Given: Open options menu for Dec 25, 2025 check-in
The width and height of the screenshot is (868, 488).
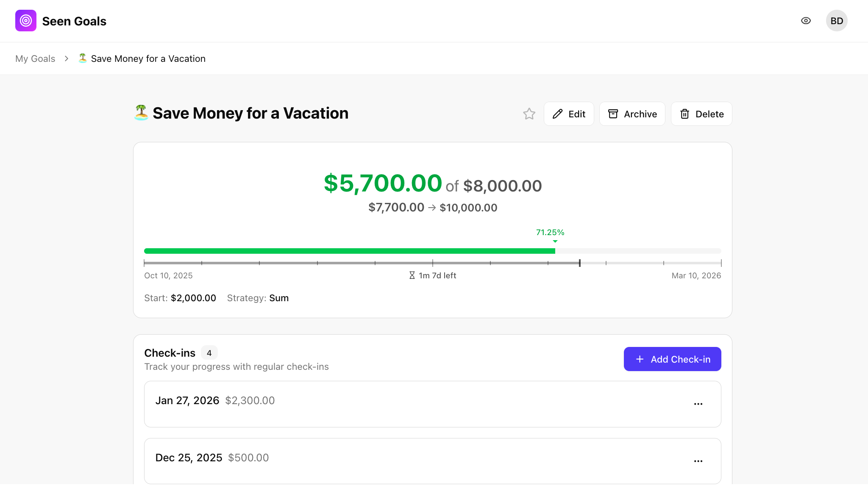Looking at the screenshot, I should tap(698, 461).
